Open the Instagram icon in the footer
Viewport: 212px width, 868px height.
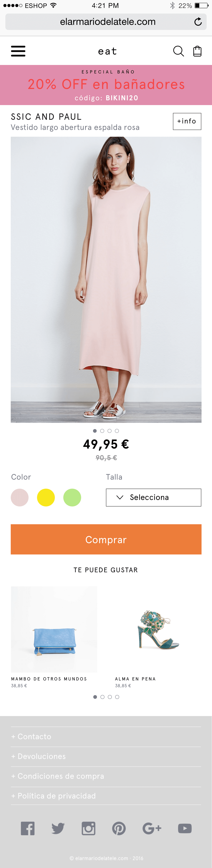tap(88, 828)
